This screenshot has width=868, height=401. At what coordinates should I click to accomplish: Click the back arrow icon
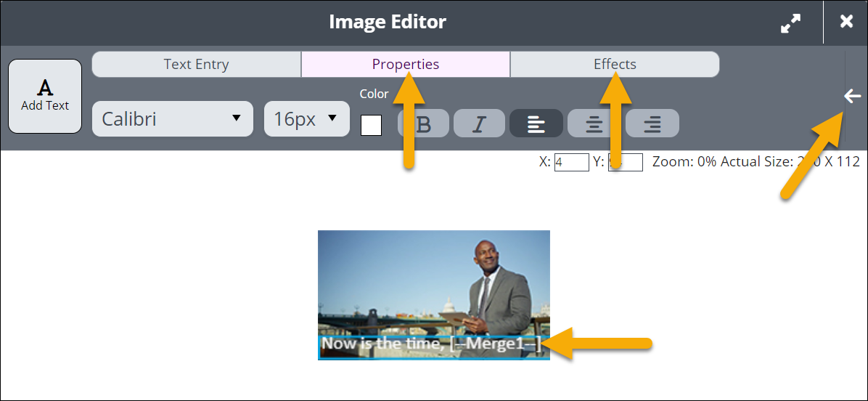click(x=853, y=96)
